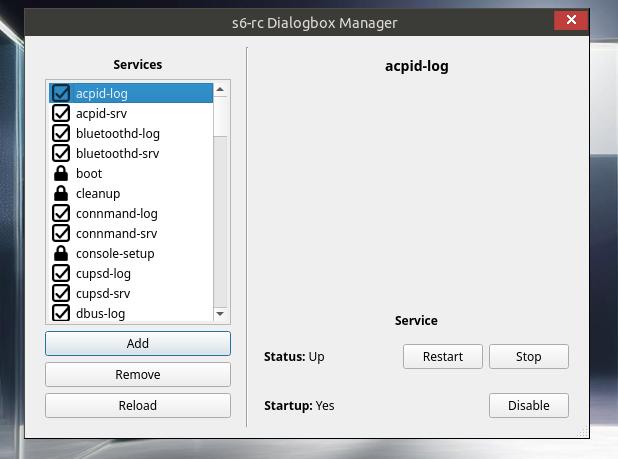
Task: Select the console-setup service row
Action: tap(131, 253)
